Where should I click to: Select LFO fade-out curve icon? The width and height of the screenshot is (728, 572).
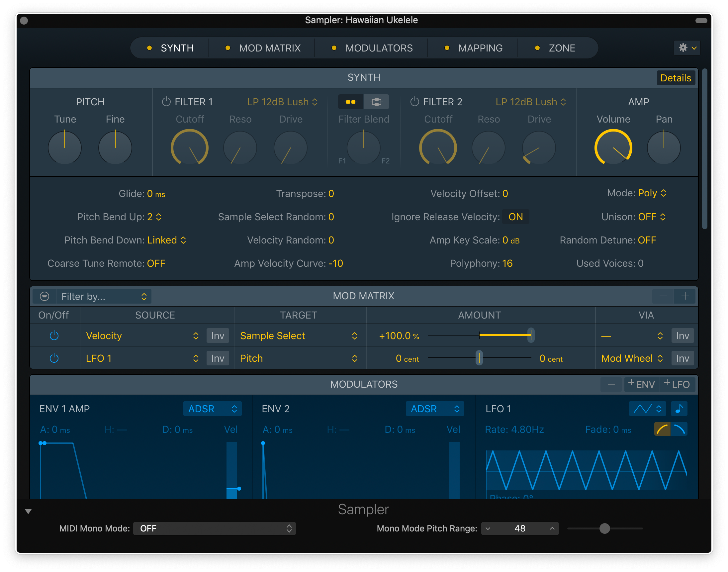pos(679,429)
